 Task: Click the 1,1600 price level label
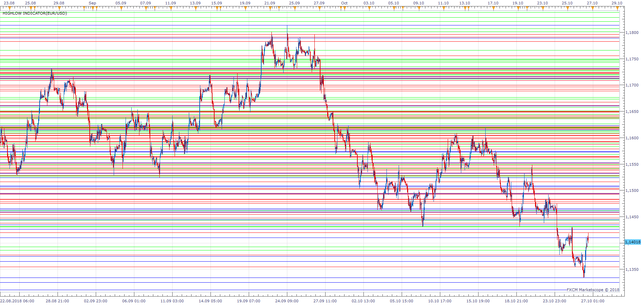coord(632,138)
